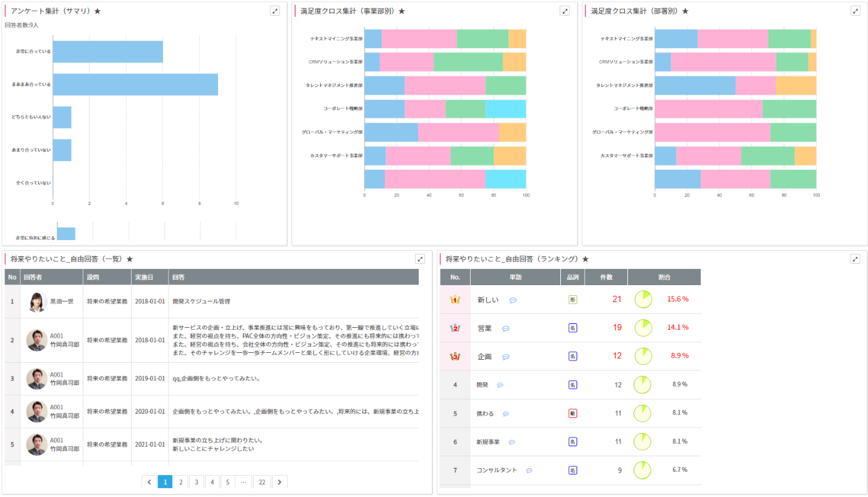Click the 実施日 column header
Screen dimensions: 868x497
pyautogui.click(x=149, y=277)
